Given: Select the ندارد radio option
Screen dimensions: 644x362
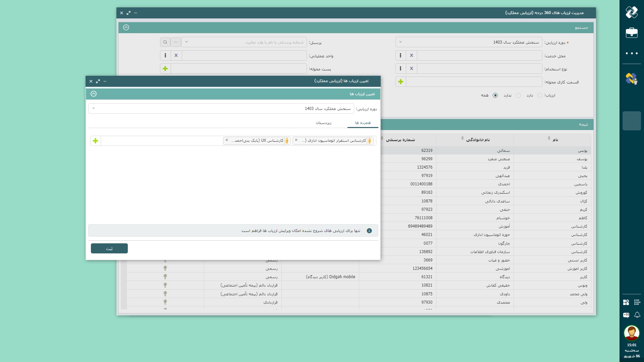Looking at the screenshot, I should (x=518, y=96).
